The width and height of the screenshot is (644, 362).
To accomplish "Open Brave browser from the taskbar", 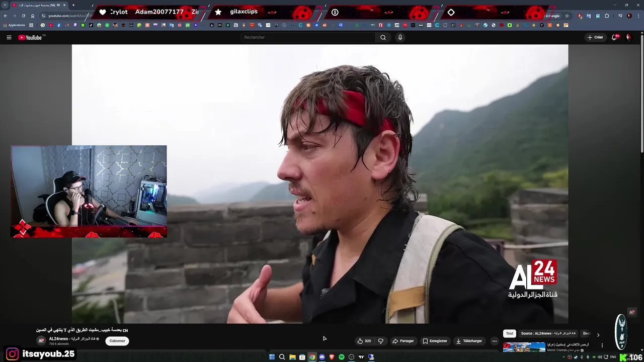I will coord(332,357).
